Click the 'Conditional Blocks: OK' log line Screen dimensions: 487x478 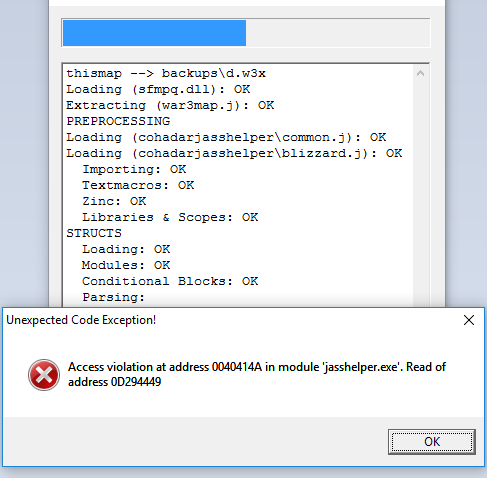click(x=170, y=281)
